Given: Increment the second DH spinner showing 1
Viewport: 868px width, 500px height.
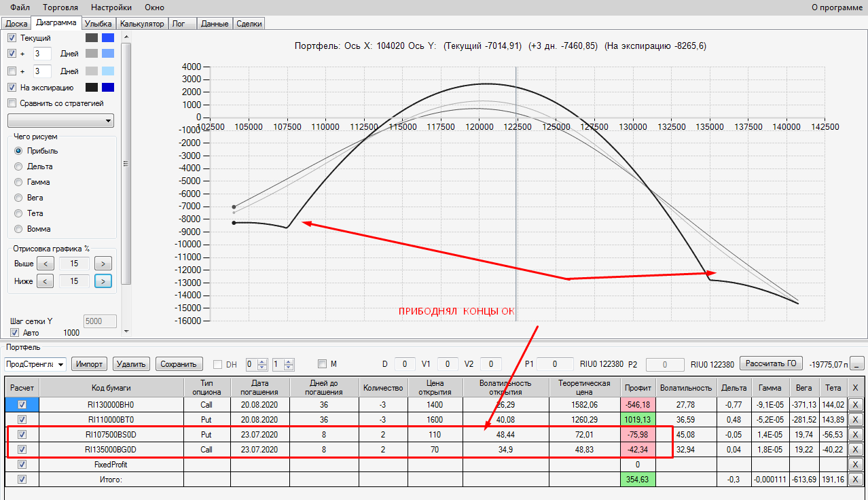Looking at the screenshot, I should (289, 361).
